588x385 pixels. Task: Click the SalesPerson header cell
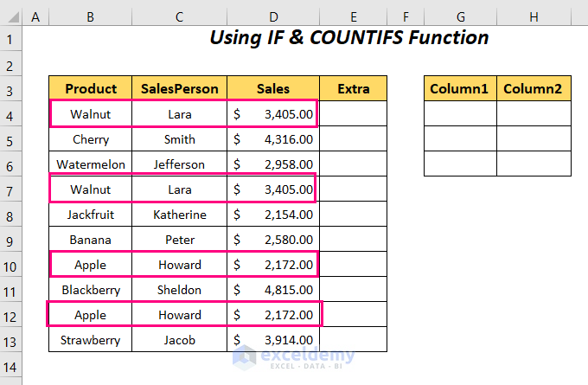click(179, 88)
